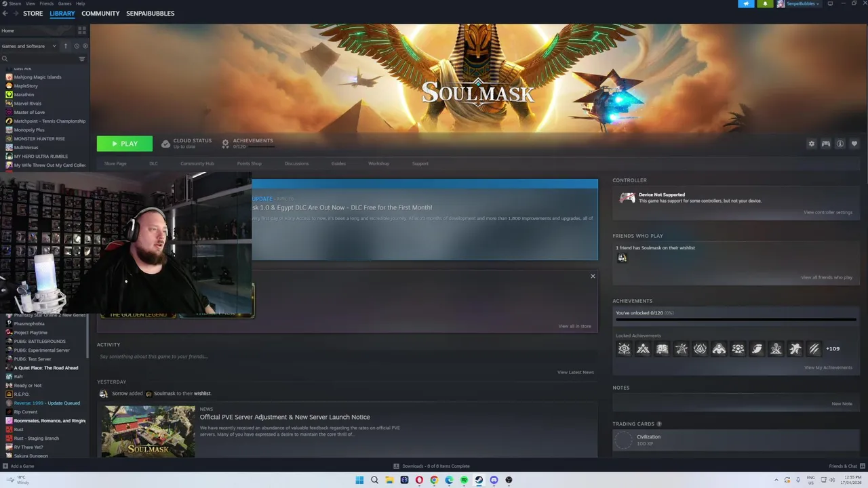Open the Friends menu
Viewport: 868px width, 488px height.
47,3
